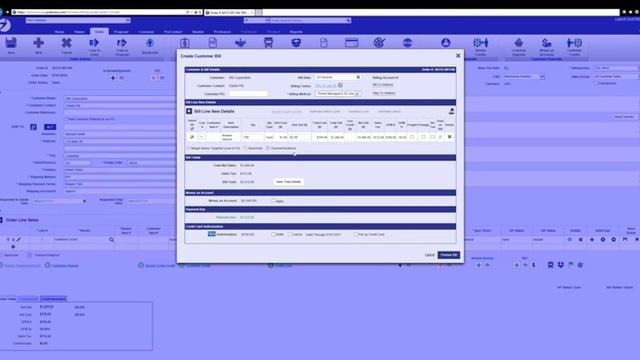Click the target with checkmark toolbar icon

(x=379, y=43)
